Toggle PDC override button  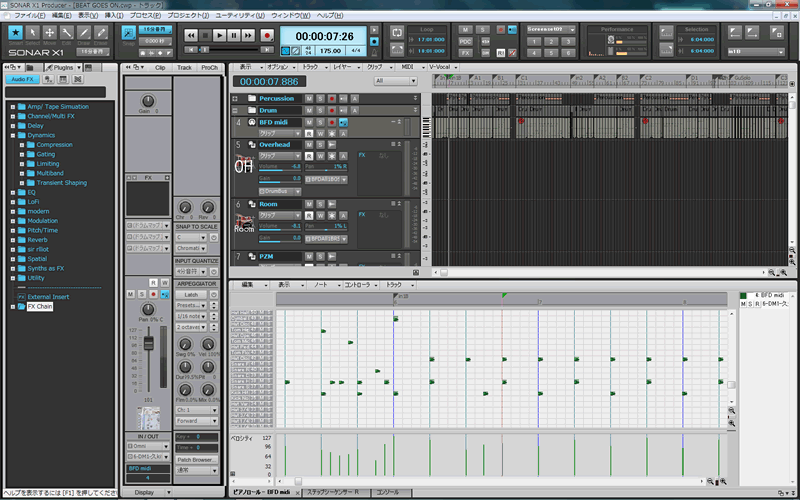coord(465,41)
